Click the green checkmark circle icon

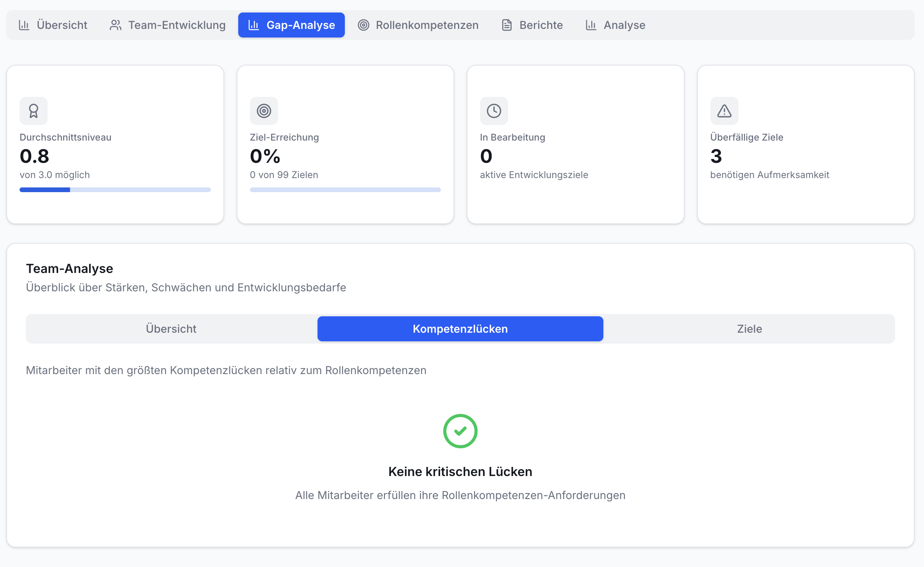(x=460, y=431)
